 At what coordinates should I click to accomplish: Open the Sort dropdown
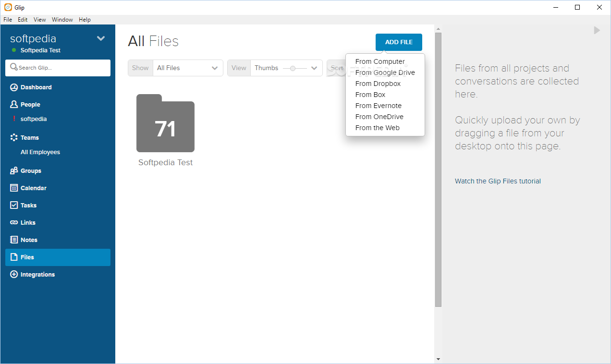(336, 68)
